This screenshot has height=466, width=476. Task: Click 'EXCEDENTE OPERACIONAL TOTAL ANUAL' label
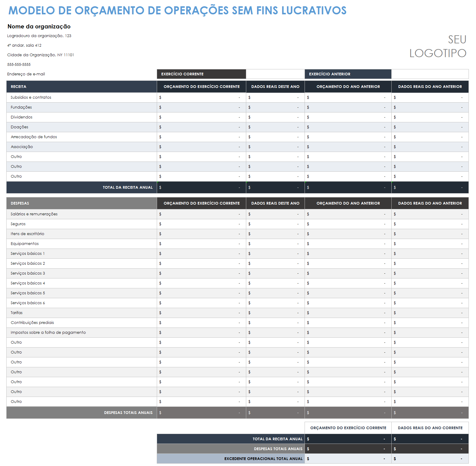(x=231, y=459)
